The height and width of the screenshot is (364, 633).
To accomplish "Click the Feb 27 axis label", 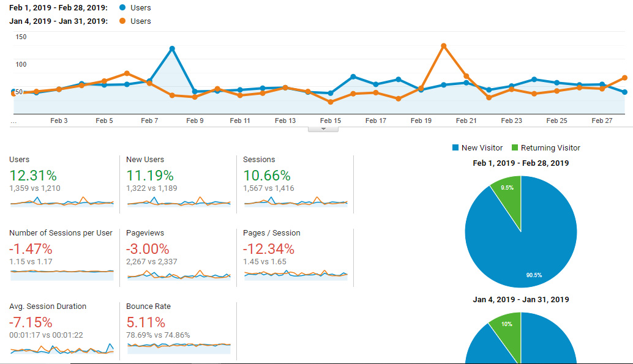I will click(602, 121).
